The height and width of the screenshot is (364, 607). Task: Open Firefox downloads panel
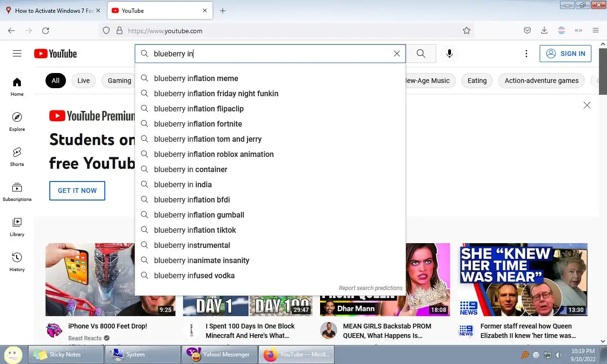click(544, 31)
